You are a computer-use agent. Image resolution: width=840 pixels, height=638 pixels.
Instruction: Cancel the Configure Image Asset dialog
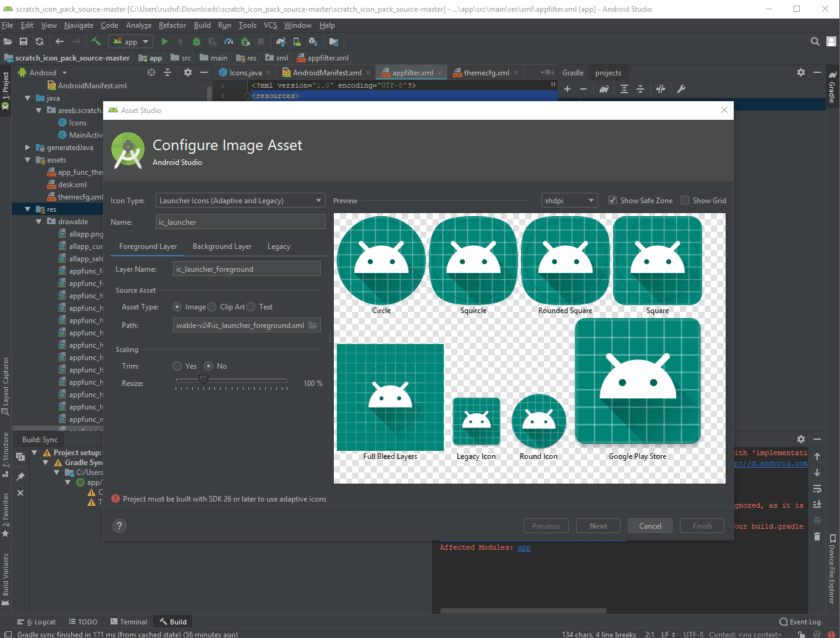coord(650,525)
